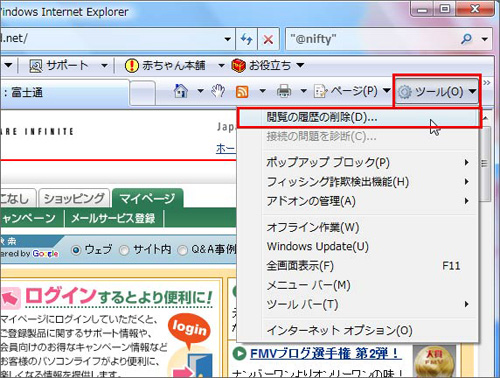Click the 富士通 browser tab
This screenshot has height=378, width=500.
[65, 92]
